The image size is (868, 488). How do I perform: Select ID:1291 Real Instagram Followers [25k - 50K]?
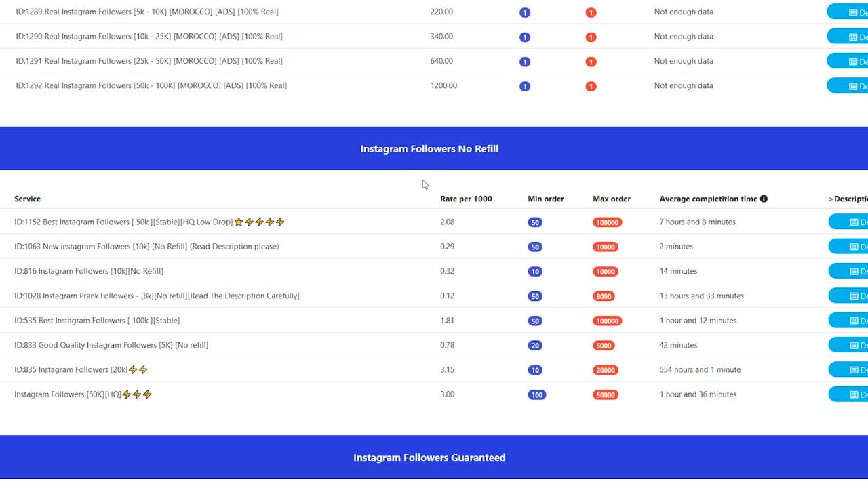tap(149, 61)
